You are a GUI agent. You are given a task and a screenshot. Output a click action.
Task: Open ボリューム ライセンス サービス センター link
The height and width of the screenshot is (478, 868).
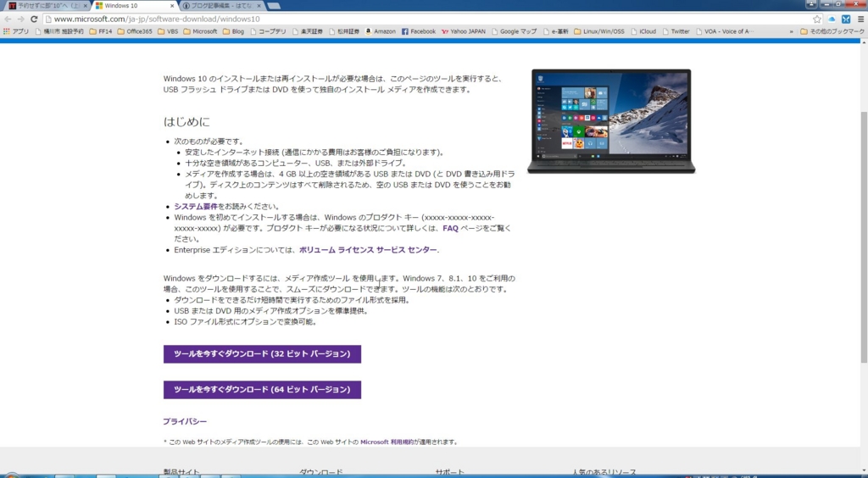[x=368, y=249]
